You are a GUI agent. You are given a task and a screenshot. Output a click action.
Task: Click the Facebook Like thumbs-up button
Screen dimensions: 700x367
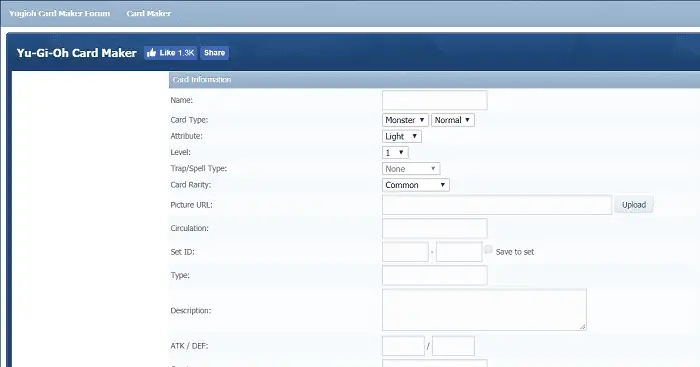(x=170, y=53)
